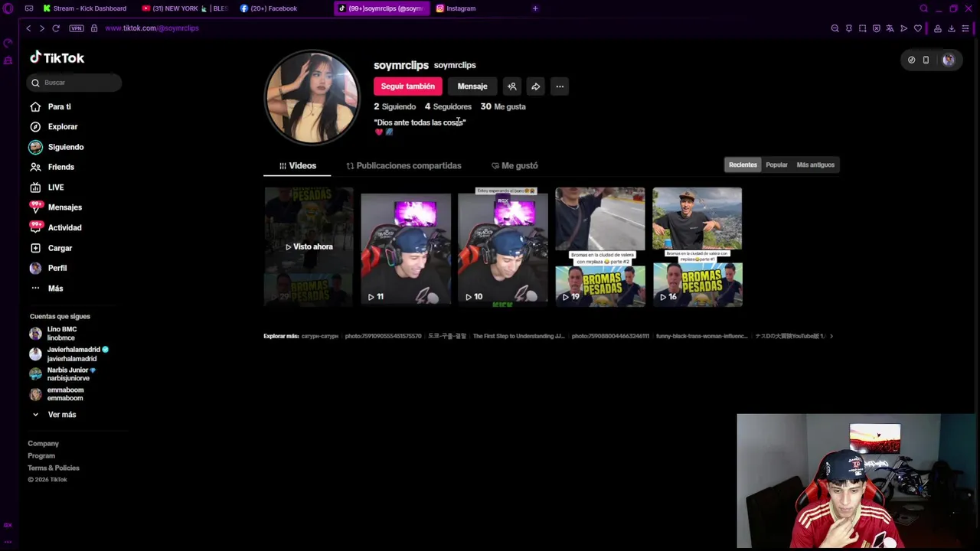Click the site lock icon
Screen dimensions: 980x551
94,28
